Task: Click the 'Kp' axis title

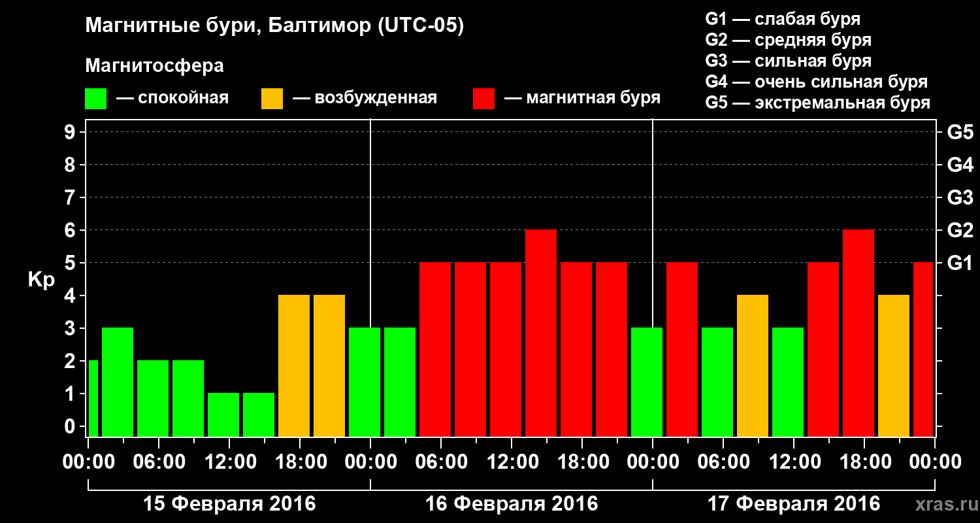Action: pyautogui.click(x=41, y=279)
